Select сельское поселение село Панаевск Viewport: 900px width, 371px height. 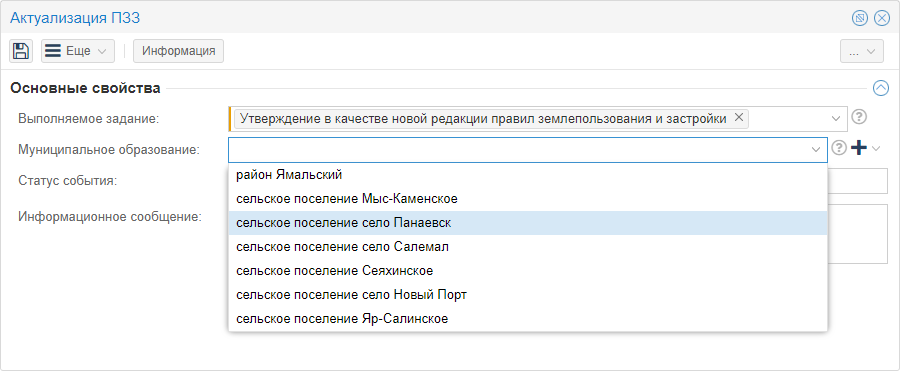[x=527, y=223]
